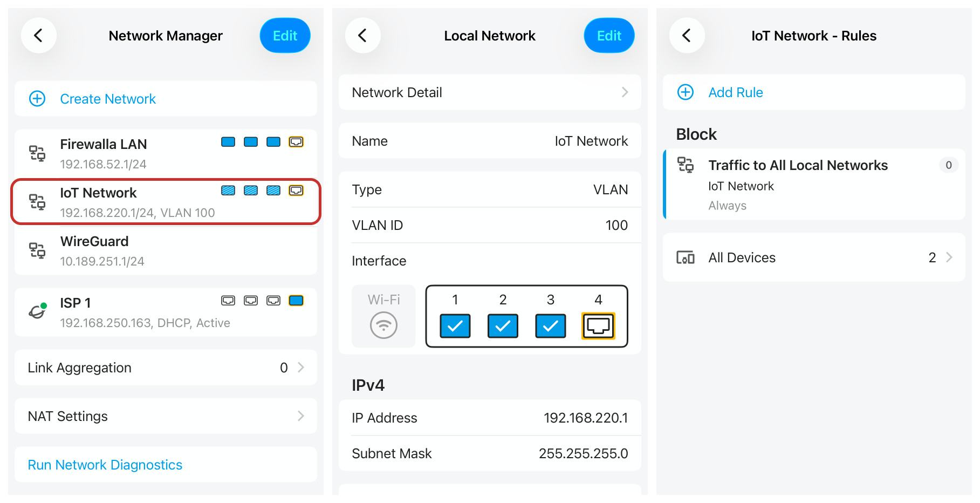
Task: Open the Link Aggregation settings
Action: coord(166,368)
